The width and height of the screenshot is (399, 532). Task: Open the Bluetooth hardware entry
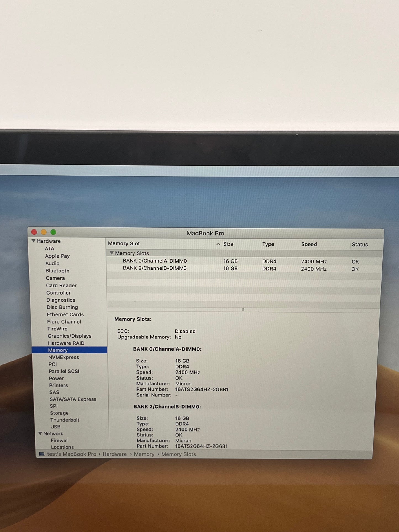coord(57,271)
